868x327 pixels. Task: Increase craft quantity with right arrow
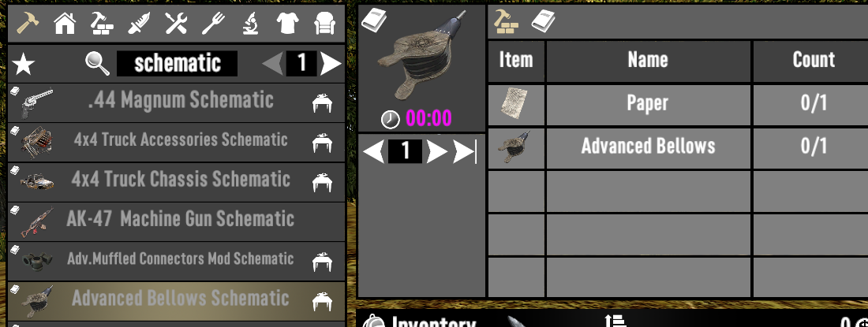(x=437, y=151)
